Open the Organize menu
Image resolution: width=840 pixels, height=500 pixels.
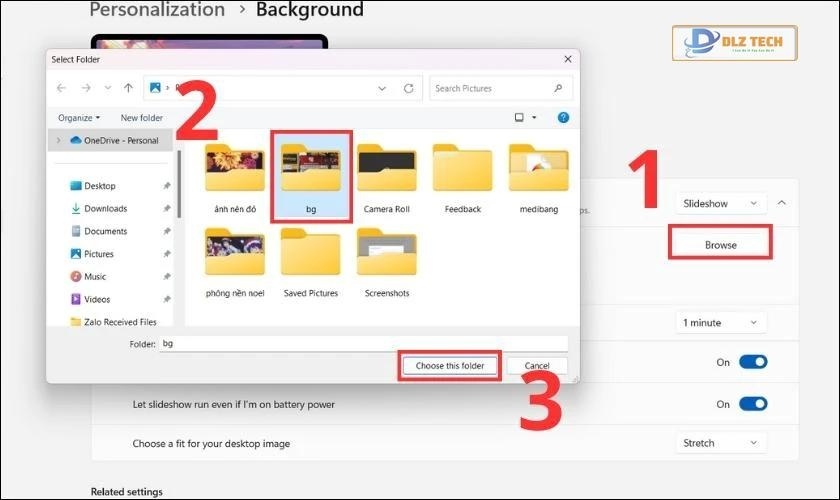click(79, 118)
